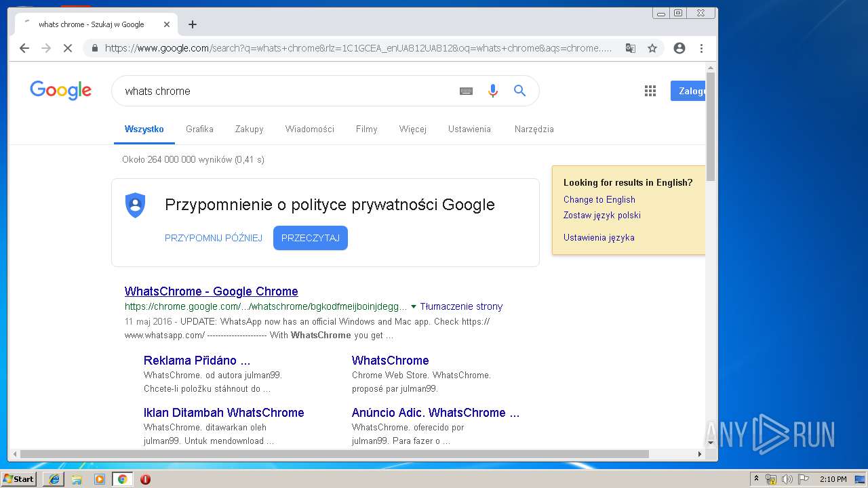Click the Action Center flag icon
This screenshot has width=868, height=488.
[803, 479]
